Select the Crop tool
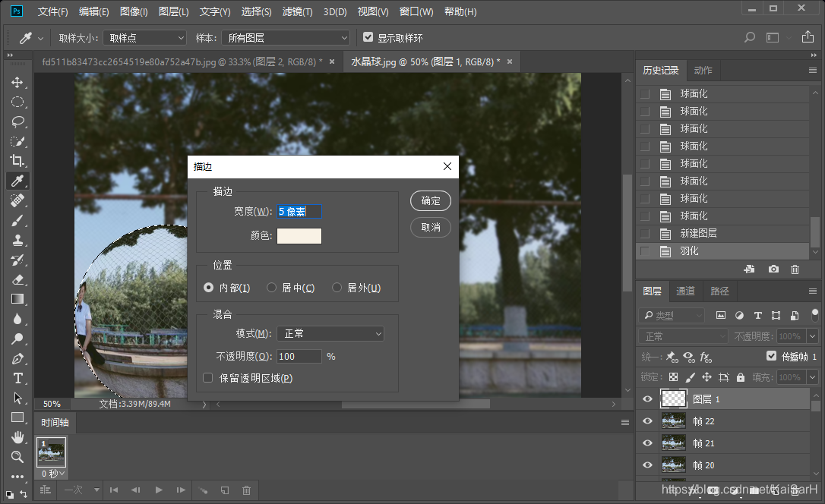This screenshot has width=825, height=504. (17, 161)
